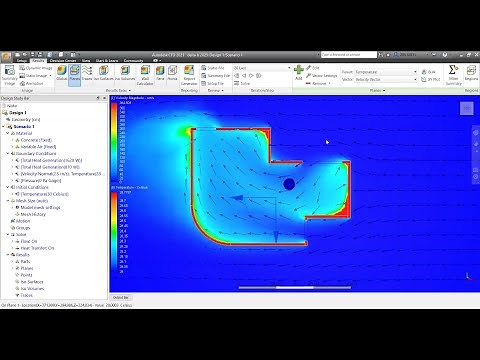Expand the Planes panel arrow
The height and width of the screenshot is (360, 480).
(384, 91)
